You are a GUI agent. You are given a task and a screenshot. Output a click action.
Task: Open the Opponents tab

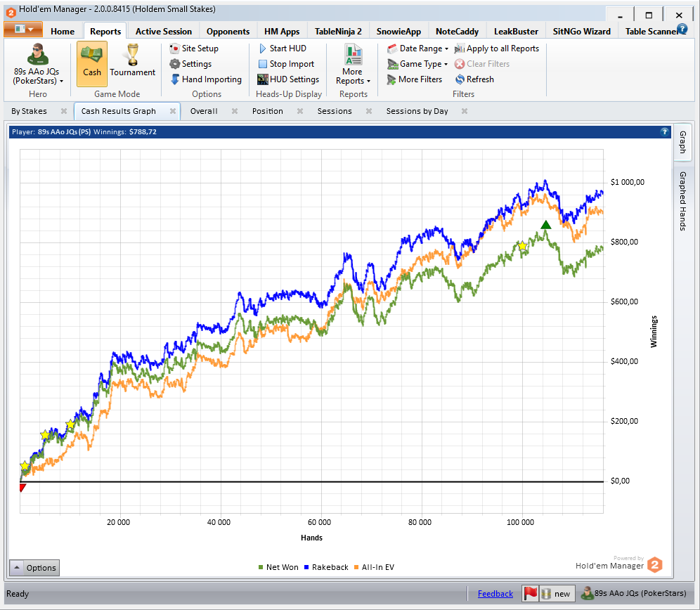228,31
